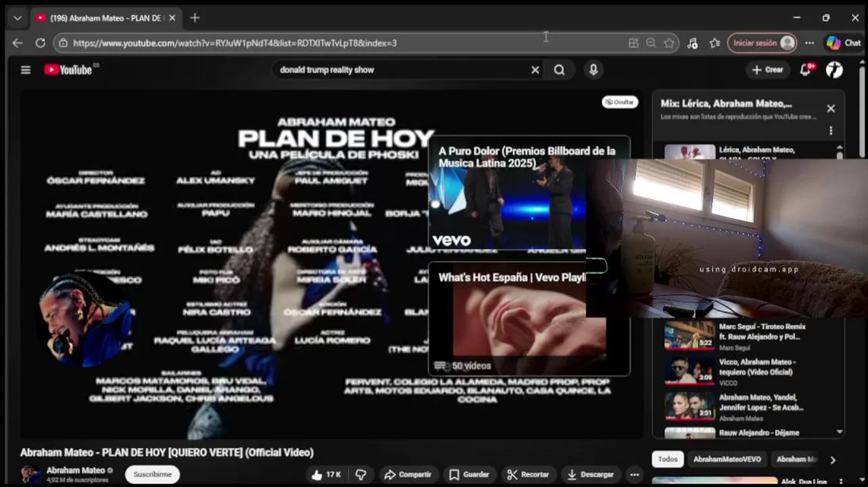Click the Descargar button

(591, 474)
